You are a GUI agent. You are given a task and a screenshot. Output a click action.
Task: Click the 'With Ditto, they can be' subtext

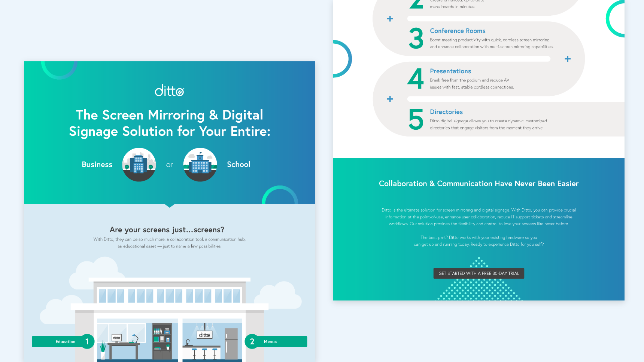(170, 243)
